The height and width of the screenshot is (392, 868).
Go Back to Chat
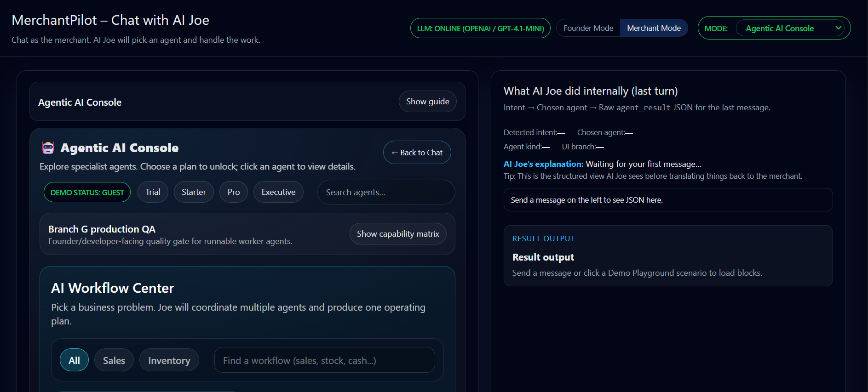coord(417,153)
